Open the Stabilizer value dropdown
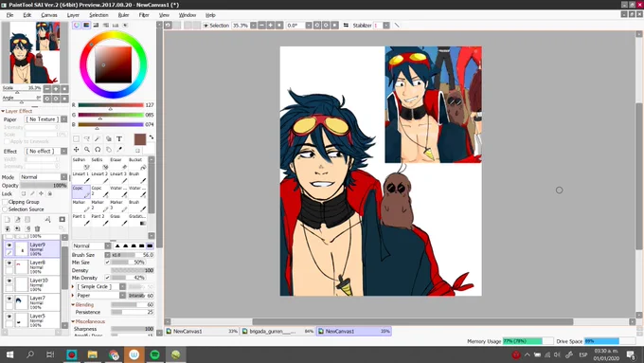The width and height of the screenshot is (644, 363). [x=386, y=25]
